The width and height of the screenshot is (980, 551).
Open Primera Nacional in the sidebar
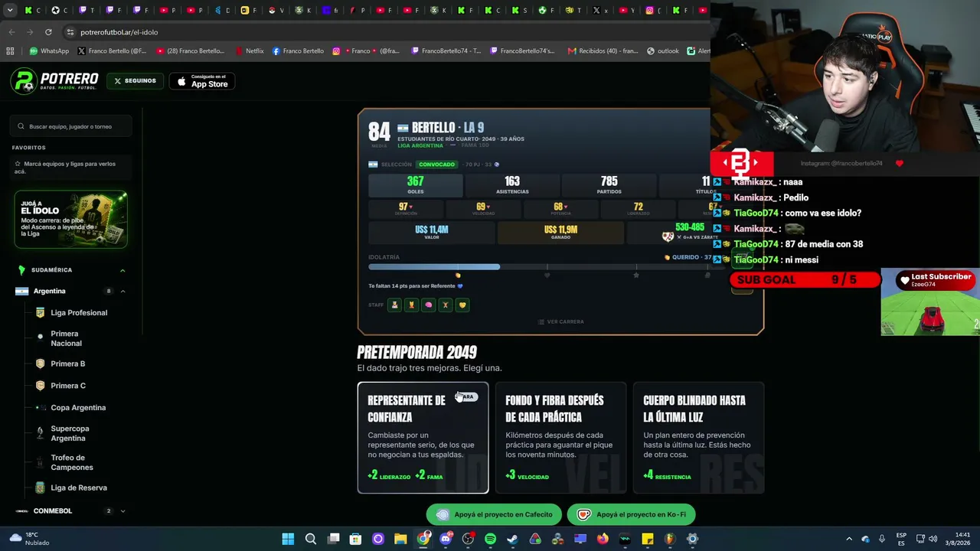click(66, 338)
